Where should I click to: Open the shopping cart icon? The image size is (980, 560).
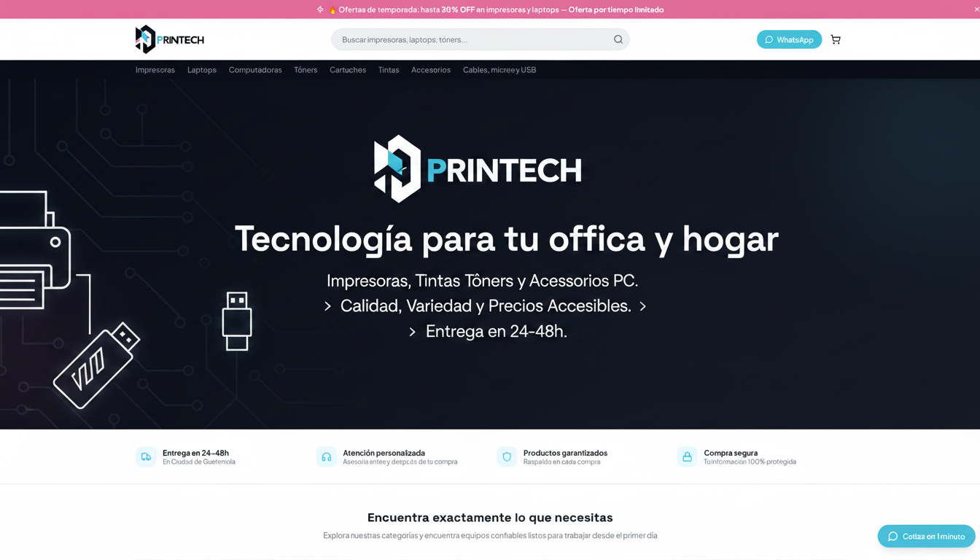(x=836, y=39)
